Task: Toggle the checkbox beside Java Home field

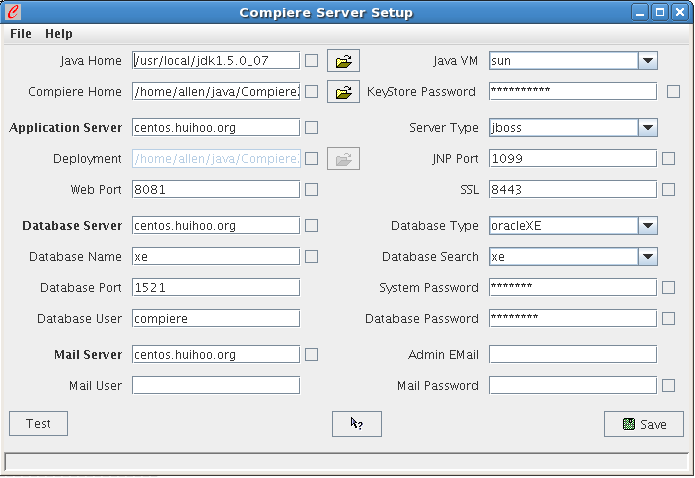Action: (312, 61)
